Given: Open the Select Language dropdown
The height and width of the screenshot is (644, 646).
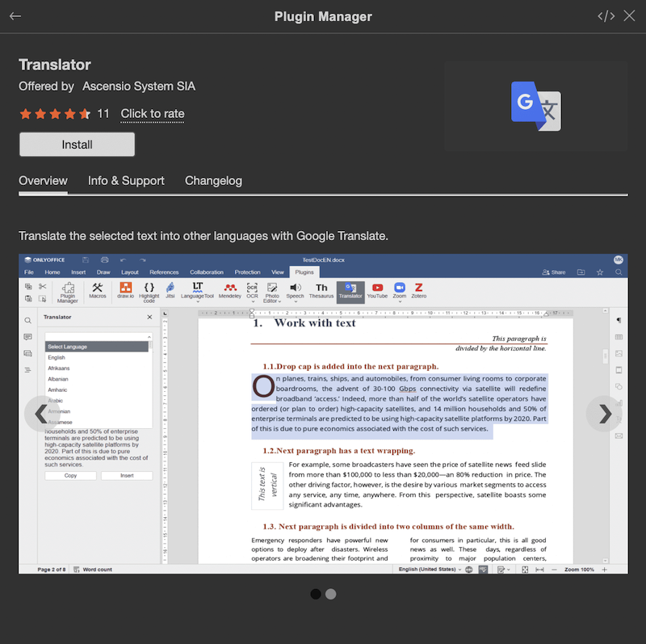Looking at the screenshot, I should coord(96,346).
